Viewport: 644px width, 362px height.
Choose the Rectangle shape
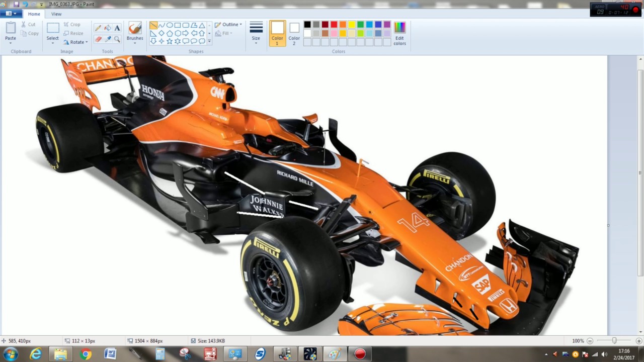(178, 25)
